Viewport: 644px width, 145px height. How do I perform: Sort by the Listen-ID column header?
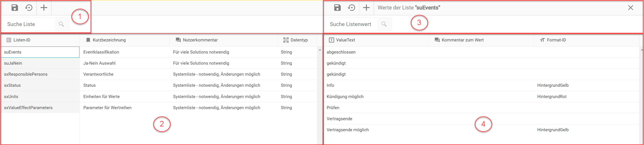pos(22,40)
